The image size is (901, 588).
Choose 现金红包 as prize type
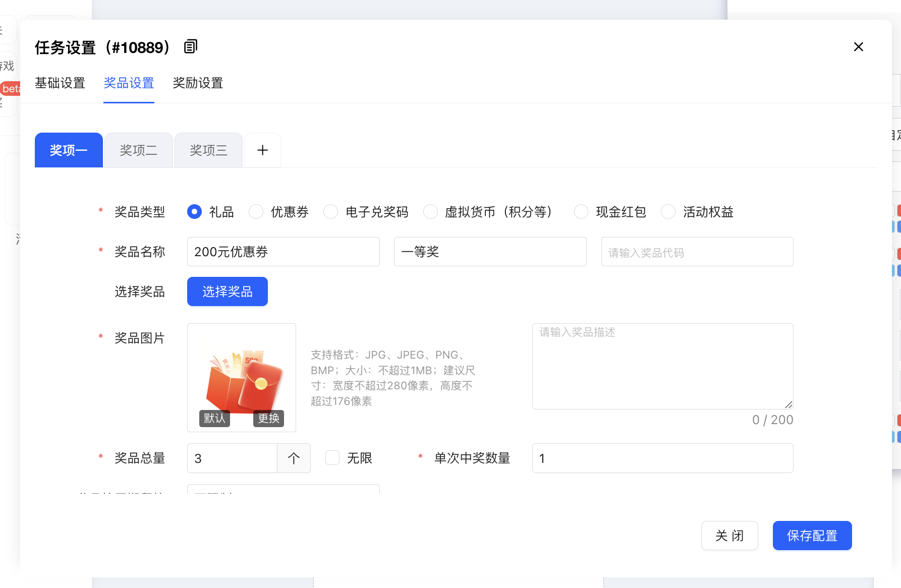(581, 212)
